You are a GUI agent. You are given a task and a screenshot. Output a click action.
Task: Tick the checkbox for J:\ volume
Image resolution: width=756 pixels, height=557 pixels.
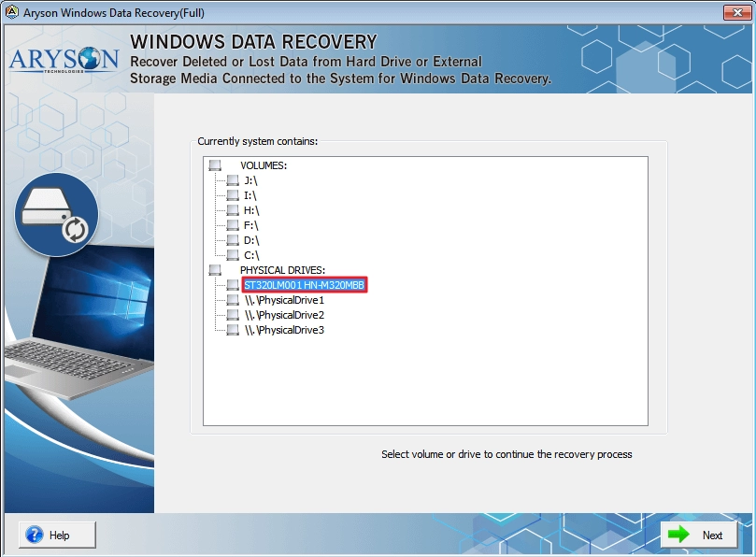(x=233, y=180)
